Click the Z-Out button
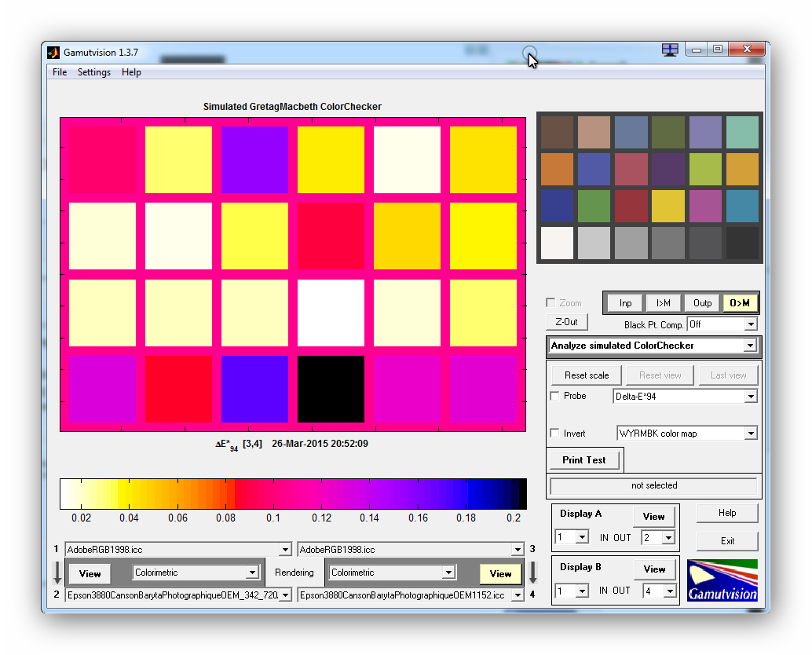This screenshot has width=812, height=655. click(x=565, y=321)
